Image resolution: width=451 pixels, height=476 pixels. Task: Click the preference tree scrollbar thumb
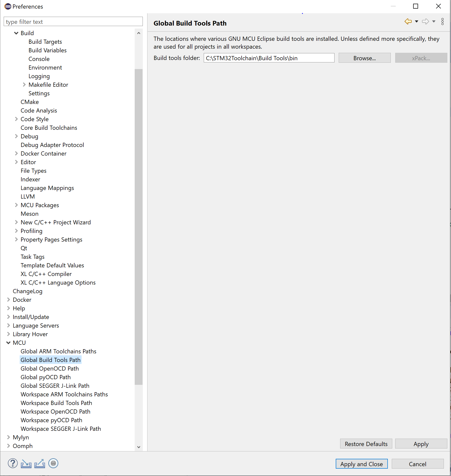point(139,227)
